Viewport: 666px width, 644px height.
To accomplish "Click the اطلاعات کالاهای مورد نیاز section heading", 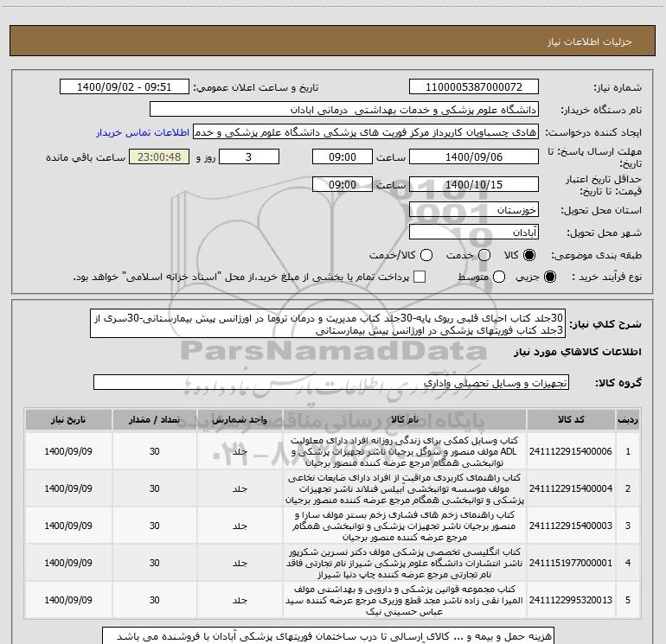I will pyautogui.click(x=578, y=352).
